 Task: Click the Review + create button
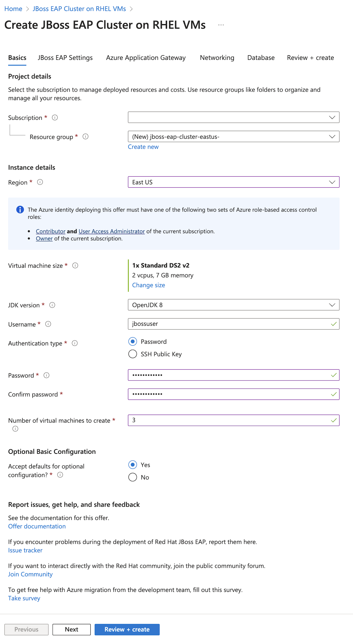tap(127, 629)
